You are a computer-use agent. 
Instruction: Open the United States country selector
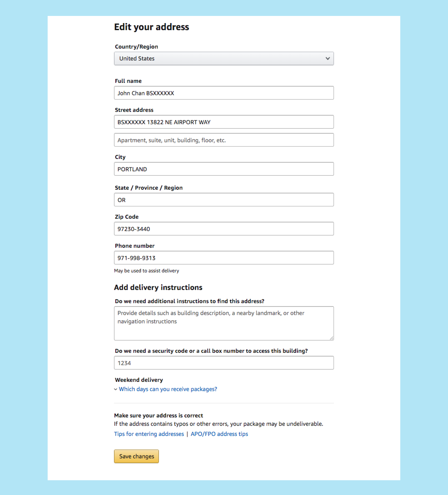224,58
